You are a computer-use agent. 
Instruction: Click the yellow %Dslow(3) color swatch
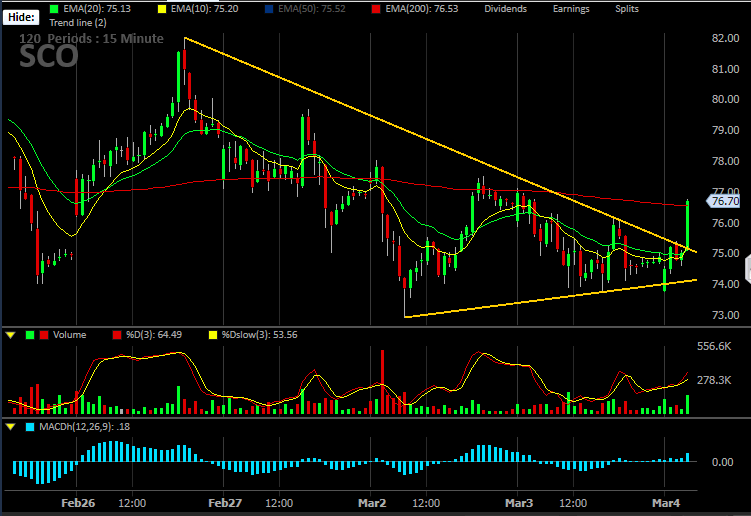(213, 335)
